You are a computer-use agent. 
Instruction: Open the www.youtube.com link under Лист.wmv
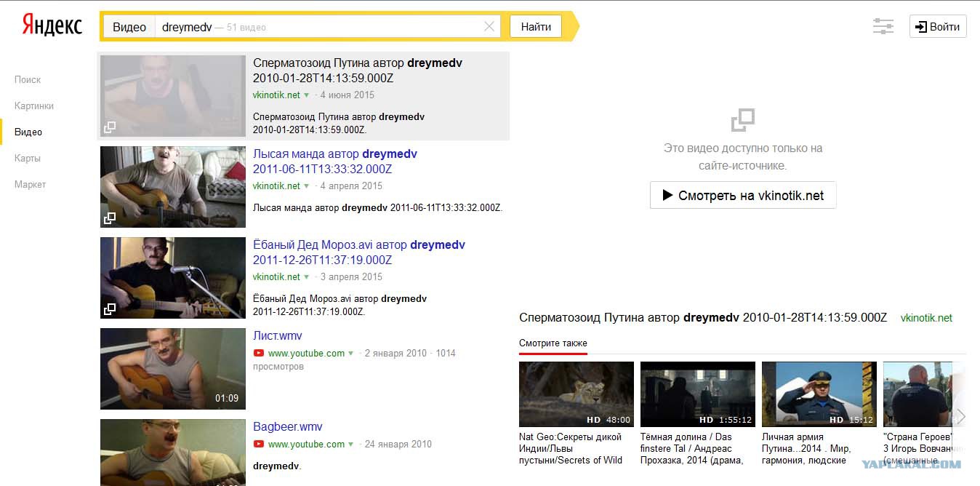pos(306,354)
